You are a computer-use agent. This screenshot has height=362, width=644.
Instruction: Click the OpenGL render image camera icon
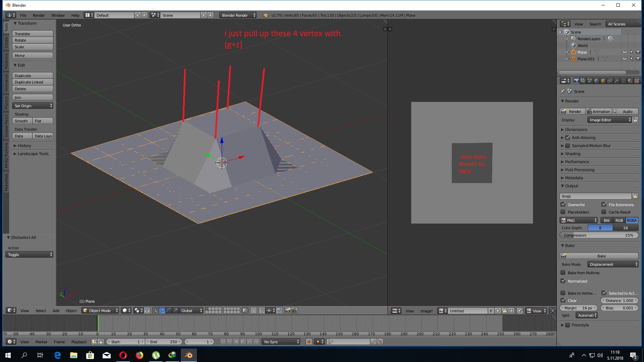[x=287, y=311]
